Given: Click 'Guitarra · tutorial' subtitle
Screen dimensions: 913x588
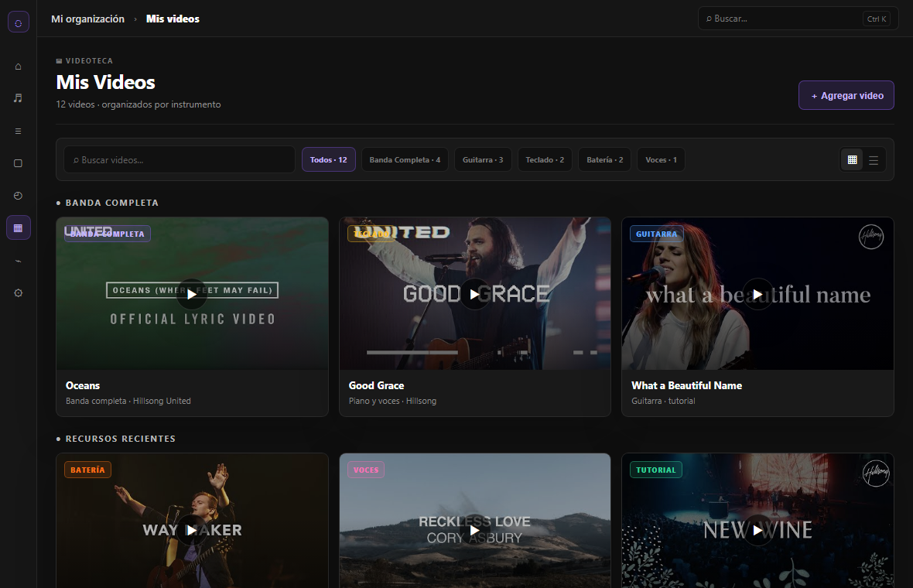Looking at the screenshot, I should tap(663, 401).
